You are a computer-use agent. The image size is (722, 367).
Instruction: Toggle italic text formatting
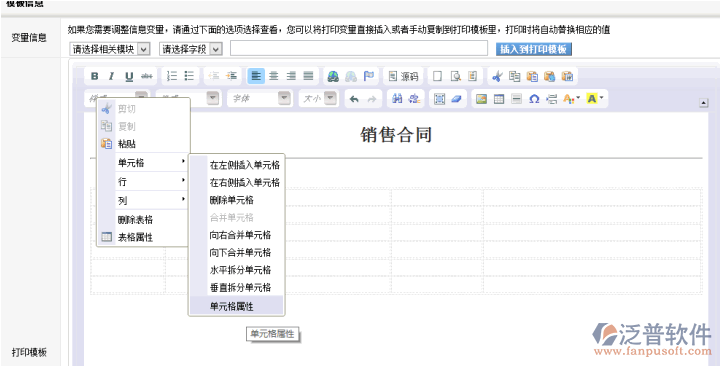[111, 76]
